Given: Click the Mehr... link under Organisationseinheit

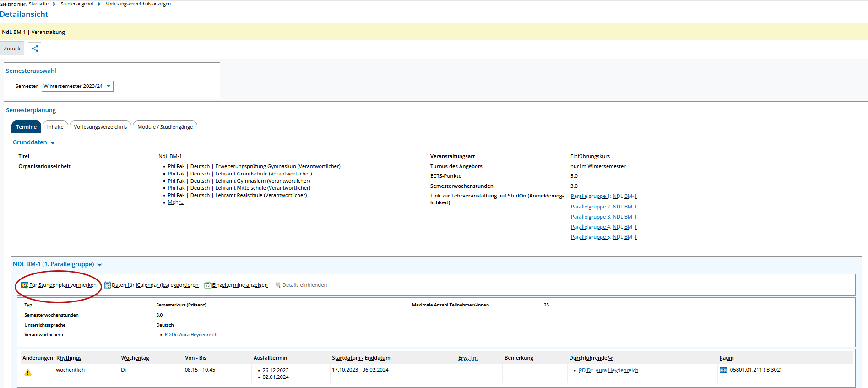Looking at the screenshot, I should [176, 202].
